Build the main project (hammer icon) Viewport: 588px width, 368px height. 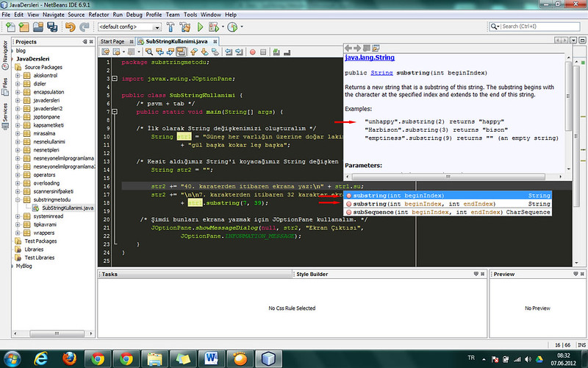(x=171, y=26)
